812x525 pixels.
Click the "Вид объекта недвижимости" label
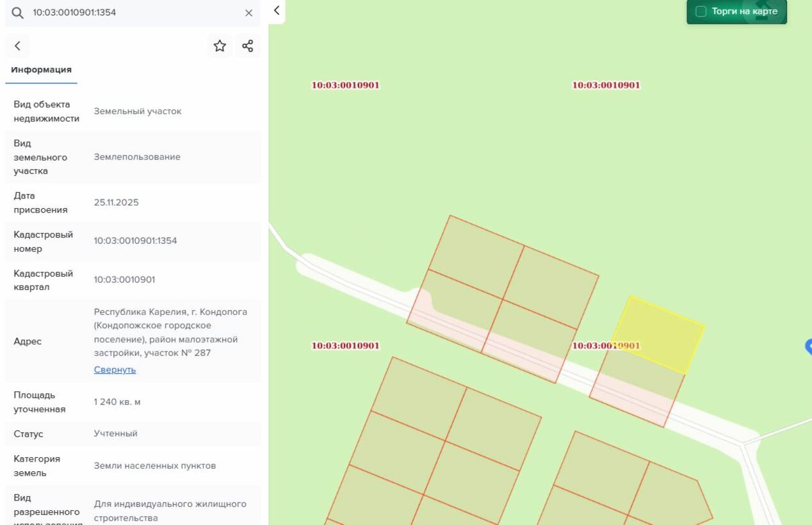point(47,111)
